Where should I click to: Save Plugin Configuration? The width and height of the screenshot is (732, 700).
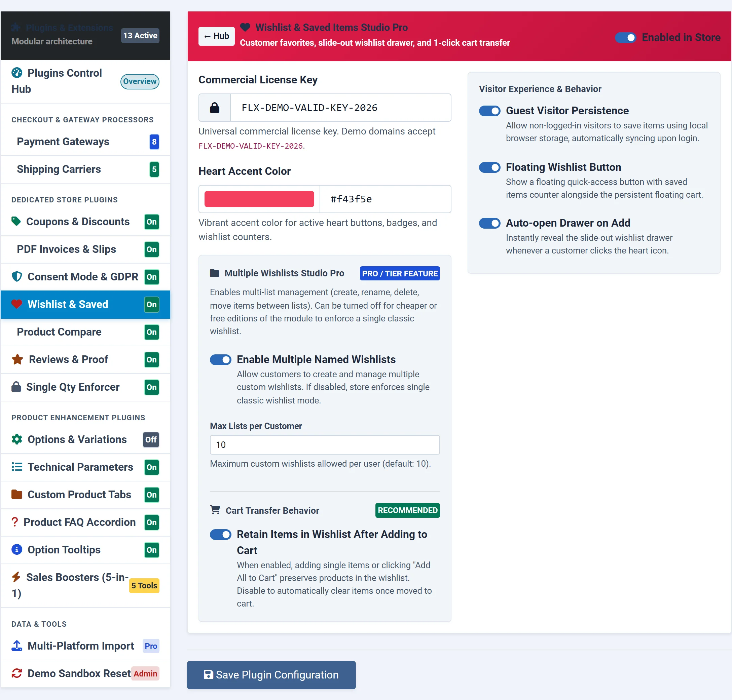point(271,675)
